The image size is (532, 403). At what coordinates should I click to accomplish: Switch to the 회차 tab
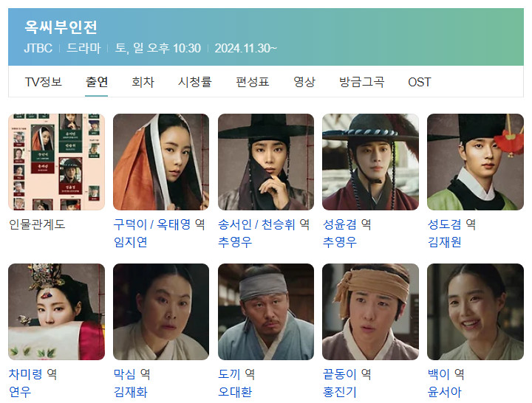pyautogui.click(x=143, y=82)
